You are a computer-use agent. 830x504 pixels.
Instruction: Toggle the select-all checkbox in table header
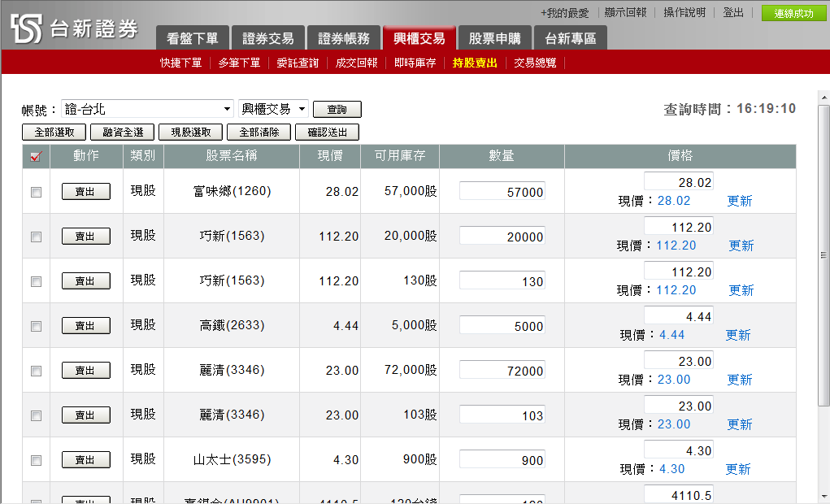pyautogui.click(x=35, y=157)
